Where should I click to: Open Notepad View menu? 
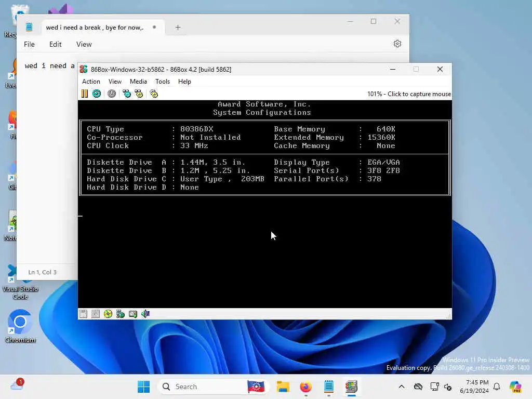[84, 44]
